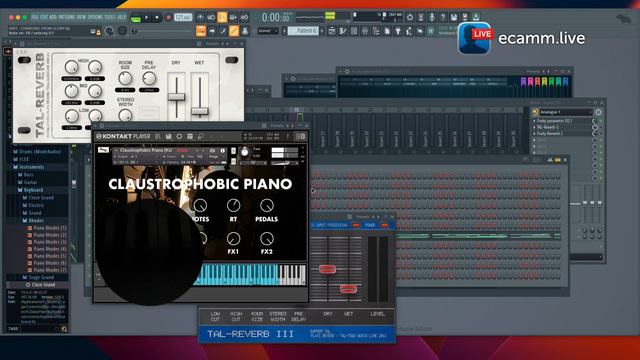Open the Pattern 6 selector dropdown
640x360 pixels.
303,31
